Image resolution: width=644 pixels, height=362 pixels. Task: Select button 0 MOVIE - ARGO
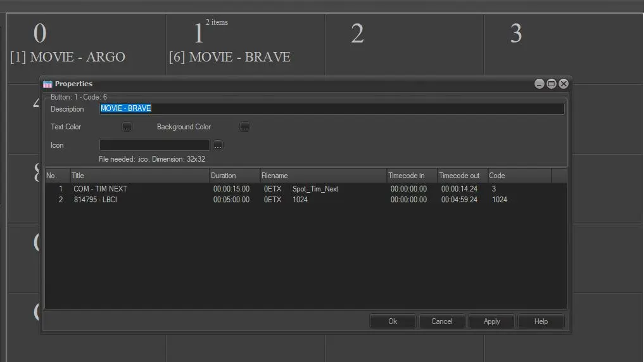coord(85,44)
